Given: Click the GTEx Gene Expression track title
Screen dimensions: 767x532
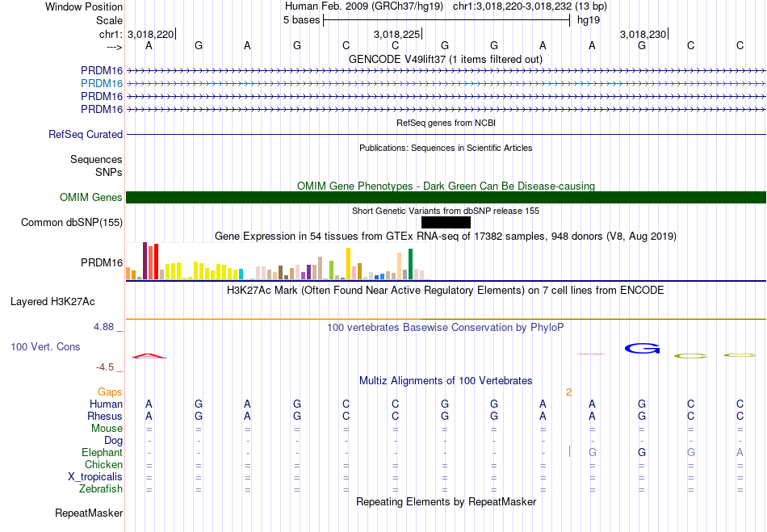Looking at the screenshot, I should coord(445,237).
